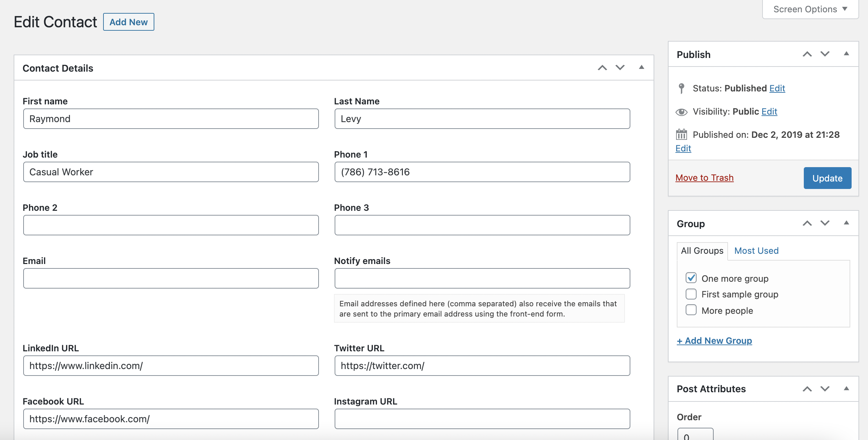Move Post Attributes panel down
Image resolution: width=868 pixels, height=440 pixels.
[825, 389]
